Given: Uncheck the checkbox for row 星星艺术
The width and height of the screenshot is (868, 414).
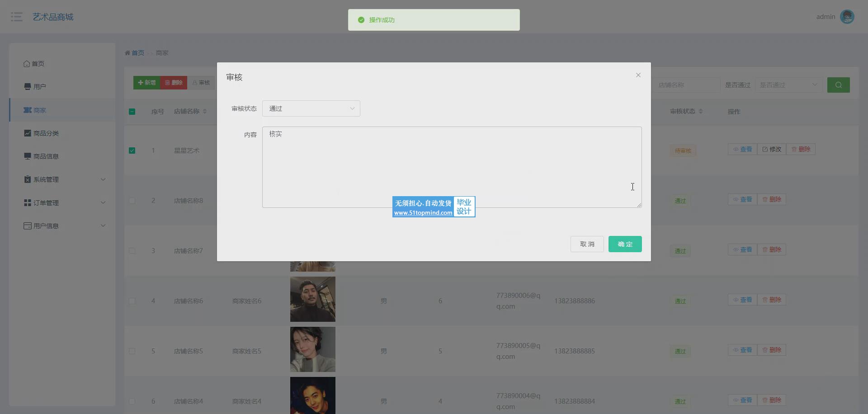Looking at the screenshot, I should [x=132, y=151].
